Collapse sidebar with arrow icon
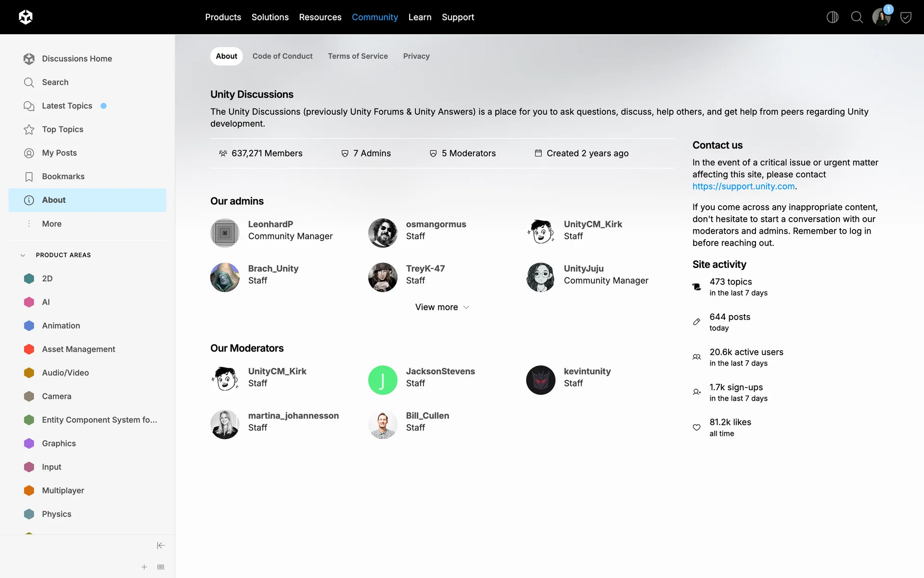The width and height of the screenshot is (924, 578). (161, 545)
